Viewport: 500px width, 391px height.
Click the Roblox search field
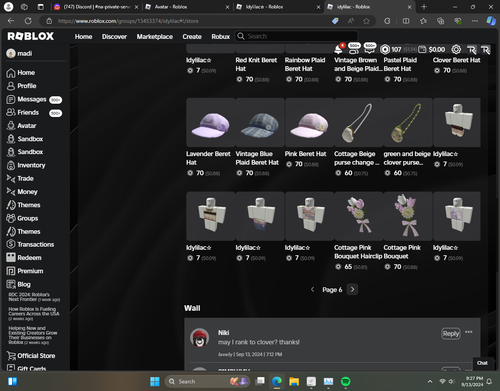(296, 36)
